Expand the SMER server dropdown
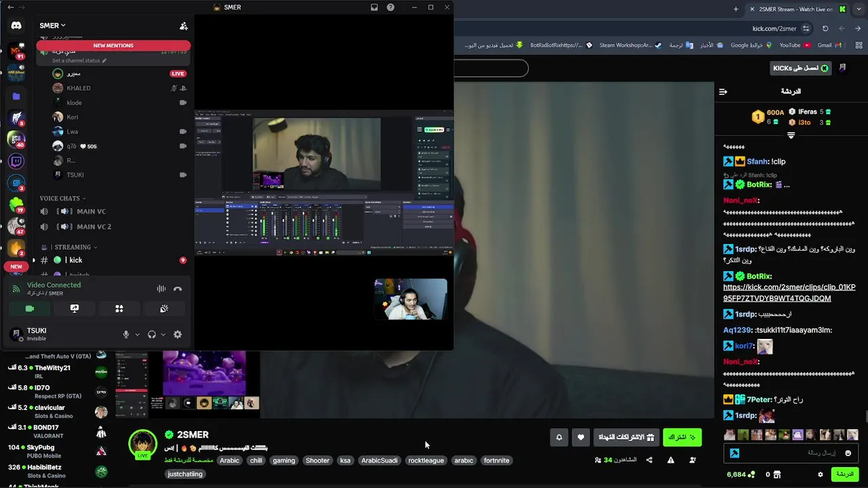868x488 pixels. pyautogui.click(x=52, y=26)
